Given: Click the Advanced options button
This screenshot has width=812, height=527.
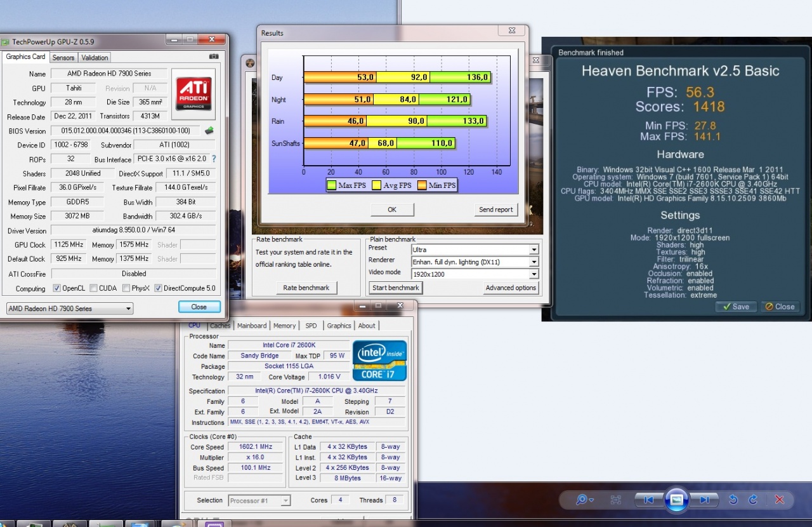Looking at the screenshot, I should click(511, 288).
